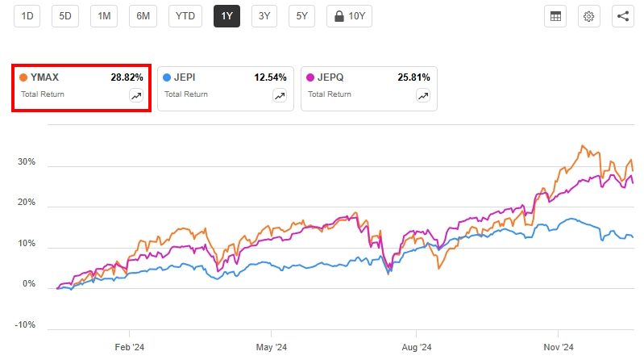Show the 5Y time range
This screenshot has height=364, width=644.
click(x=302, y=16)
